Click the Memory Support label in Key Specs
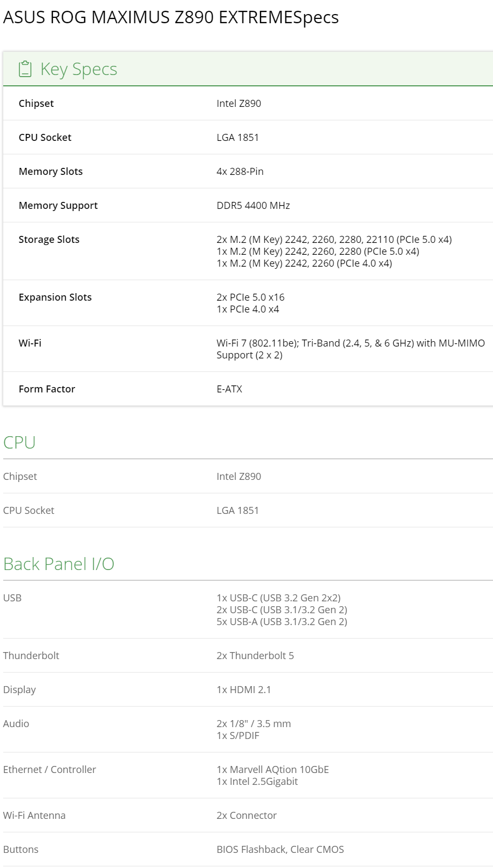This screenshot has width=493, height=868. coord(58,205)
